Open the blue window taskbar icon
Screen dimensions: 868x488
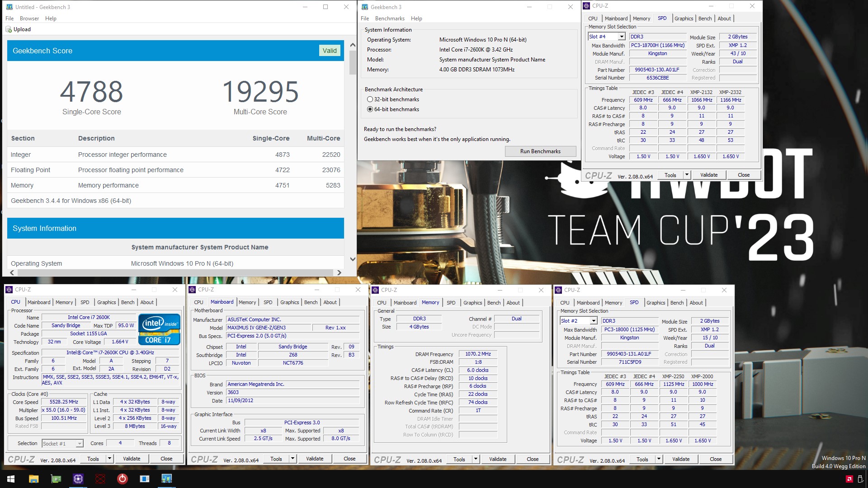pos(145,479)
